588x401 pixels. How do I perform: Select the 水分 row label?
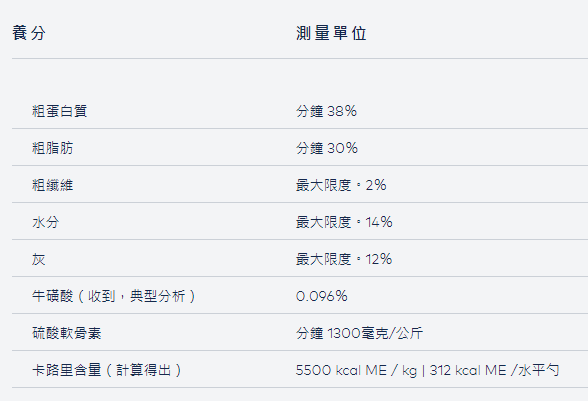tap(46, 222)
